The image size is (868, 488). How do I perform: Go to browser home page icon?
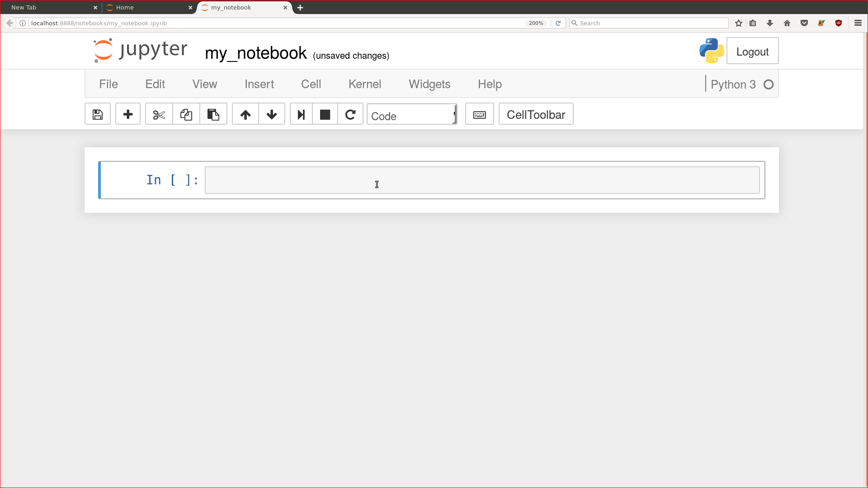point(787,23)
